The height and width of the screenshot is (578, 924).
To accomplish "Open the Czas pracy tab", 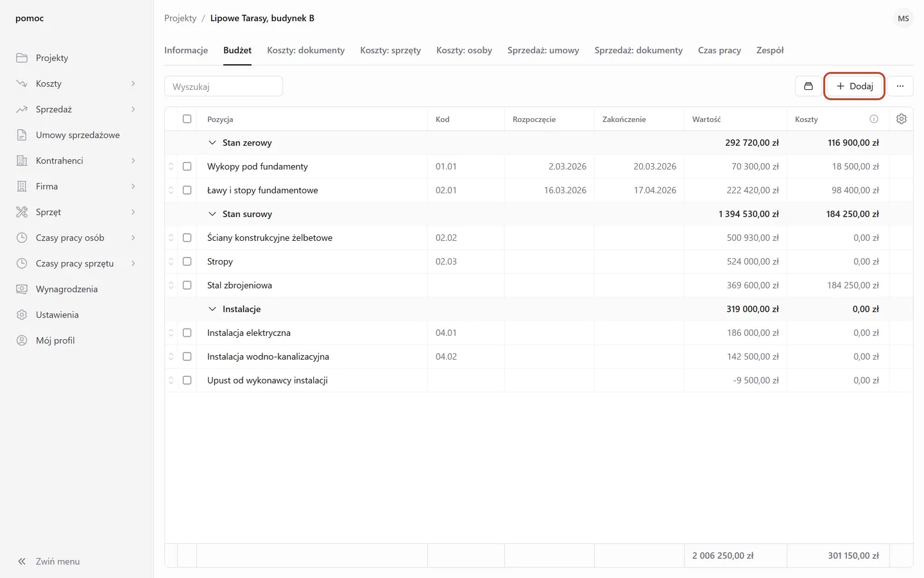I will coord(719,50).
